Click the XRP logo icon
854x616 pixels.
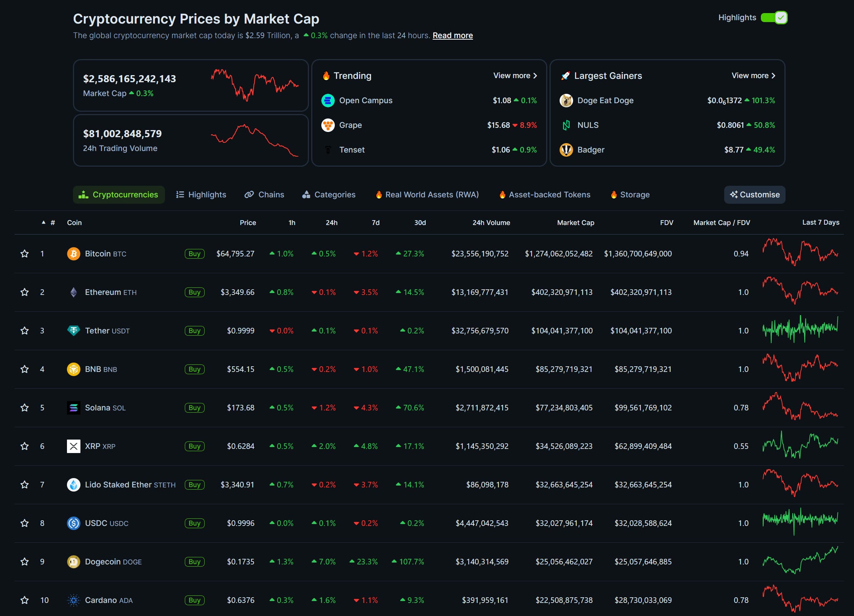tap(73, 446)
